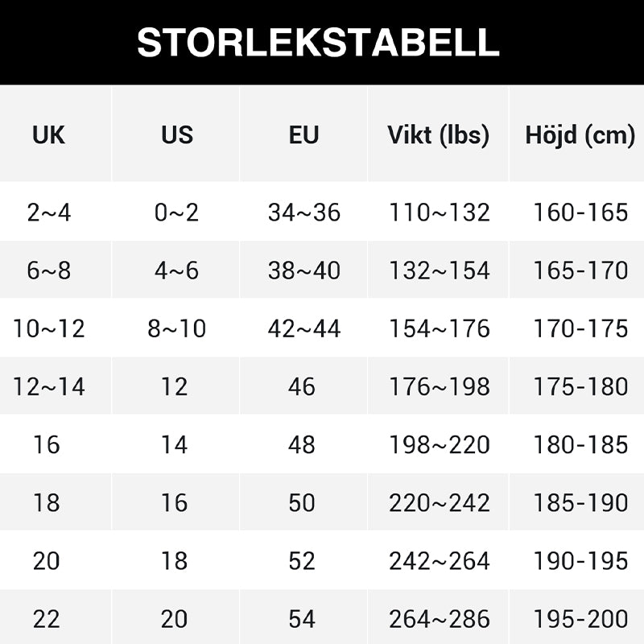644x644 pixels.
Task: Select the height 195-200 cell
Action: pos(580,618)
